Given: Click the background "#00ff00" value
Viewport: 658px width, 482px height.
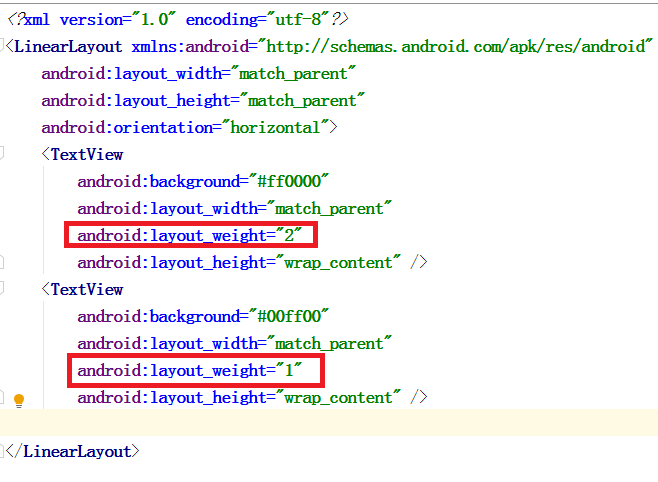Looking at the screenshot, I should coord(289,316).
